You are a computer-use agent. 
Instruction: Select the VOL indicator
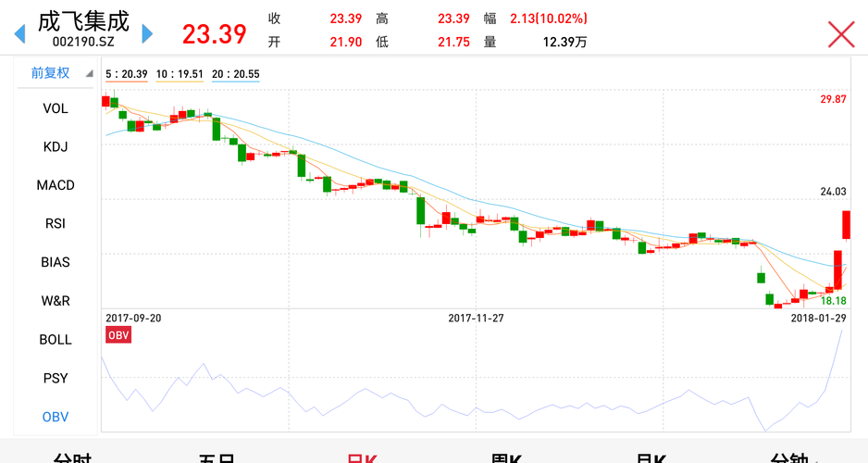click(x=56, y=108)
